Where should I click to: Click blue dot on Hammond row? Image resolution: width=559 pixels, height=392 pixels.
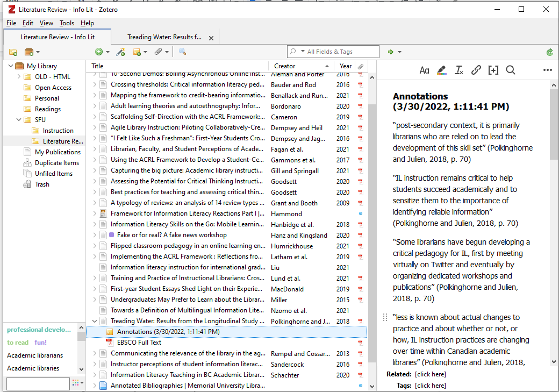(361, 213)
